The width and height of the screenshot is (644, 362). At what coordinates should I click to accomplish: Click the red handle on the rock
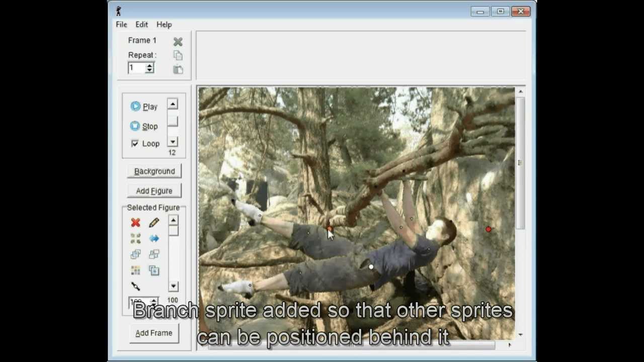[489, 229]
